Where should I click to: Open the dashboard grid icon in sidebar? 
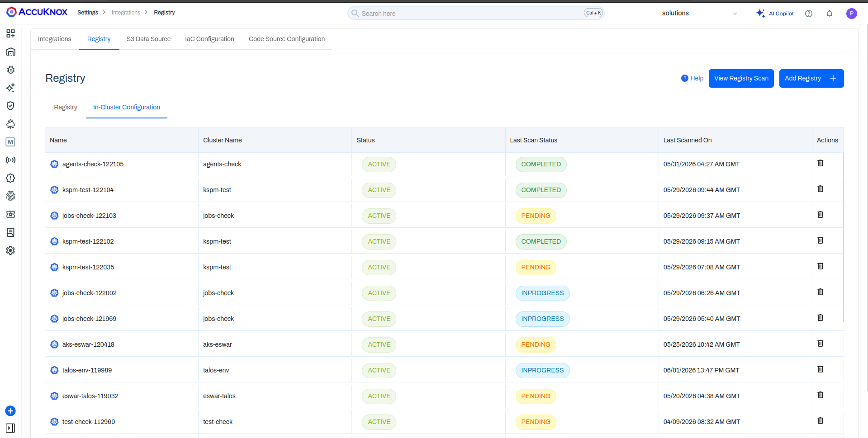pos(10,33)
